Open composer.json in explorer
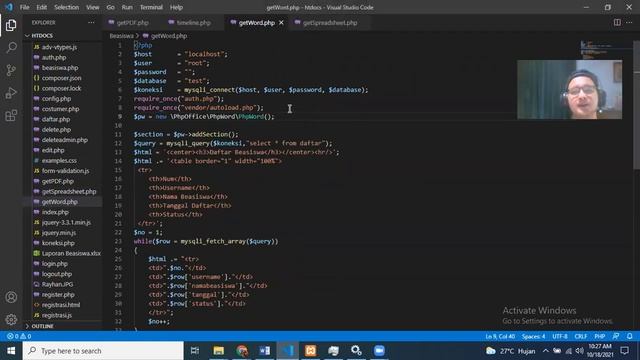 63,78
